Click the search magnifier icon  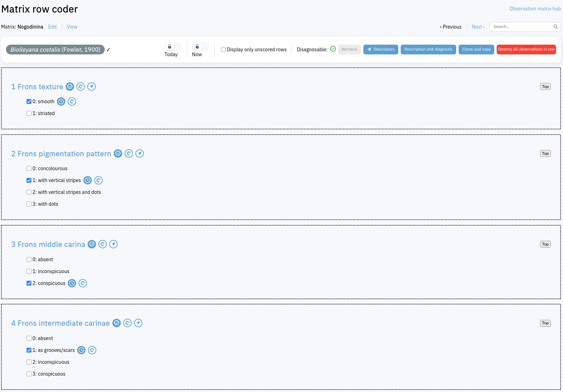pos(556,27)
